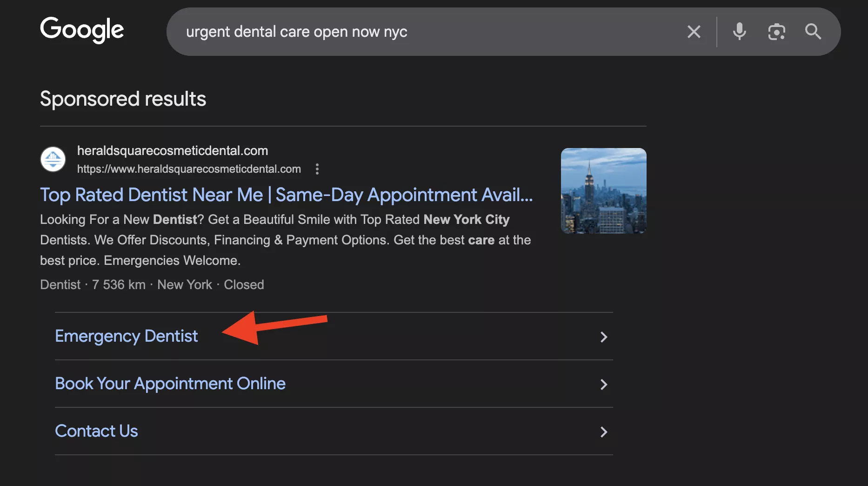Open the Contact Us sitelink
The image size is (868, 486).
tap(96, 431)
